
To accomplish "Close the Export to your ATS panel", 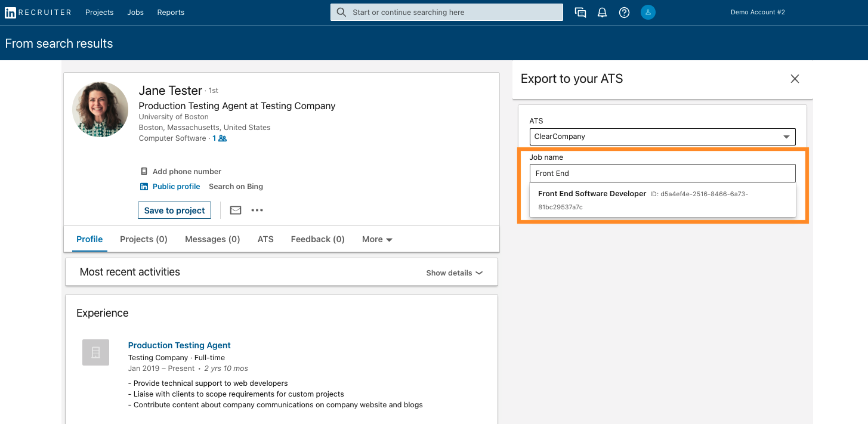I will pyautogui.click(x=795, y=79).
